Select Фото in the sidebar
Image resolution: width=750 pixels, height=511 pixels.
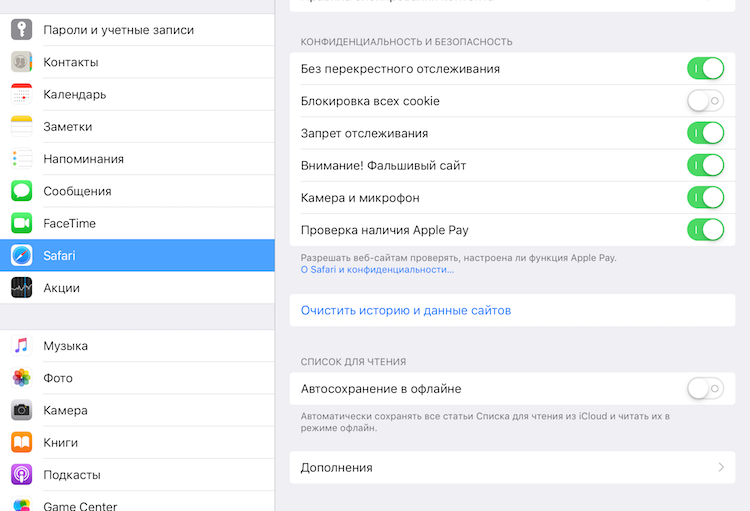(137, 378)
